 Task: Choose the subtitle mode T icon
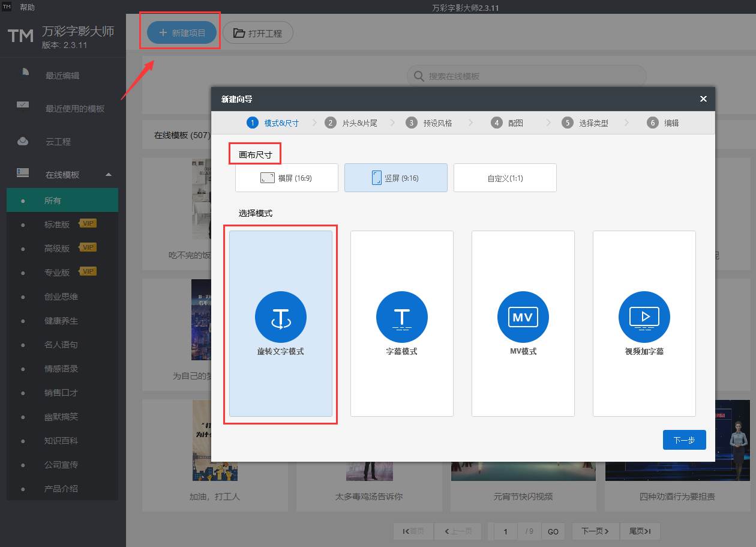402,317
